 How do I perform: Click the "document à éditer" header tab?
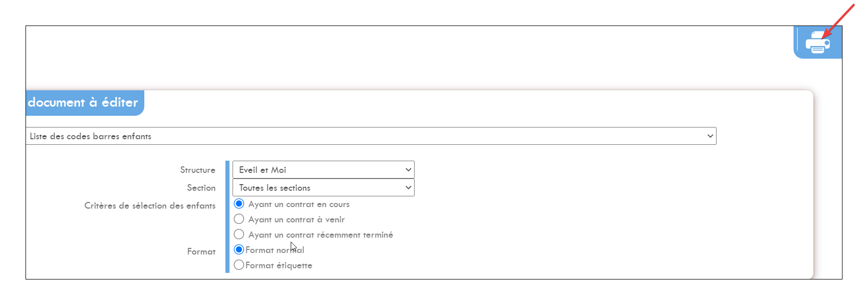point(84,103)
